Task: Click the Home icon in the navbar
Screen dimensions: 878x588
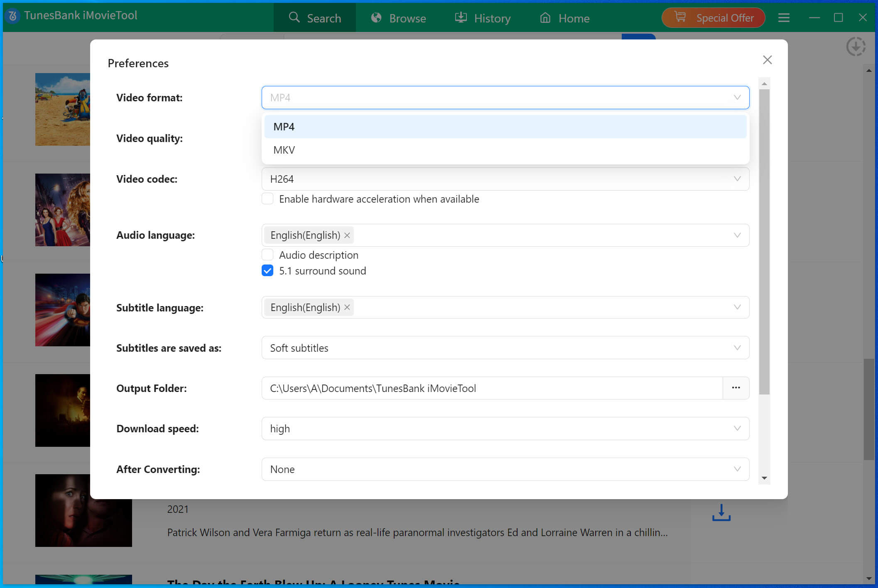Action: (545, 18)
